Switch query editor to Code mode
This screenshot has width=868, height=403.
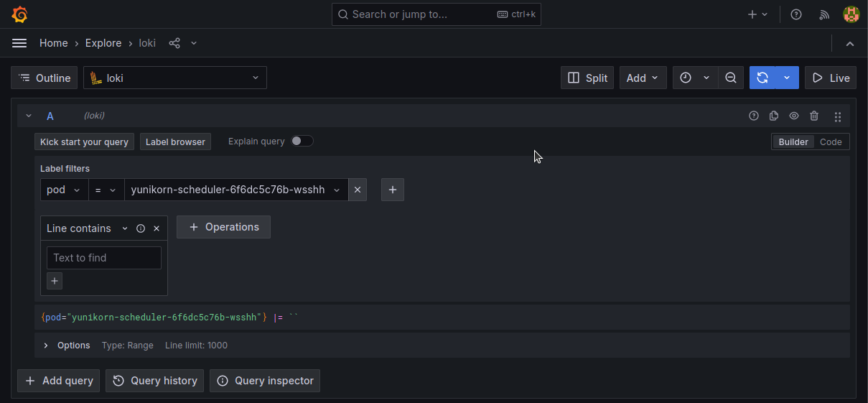coord(831,142)
